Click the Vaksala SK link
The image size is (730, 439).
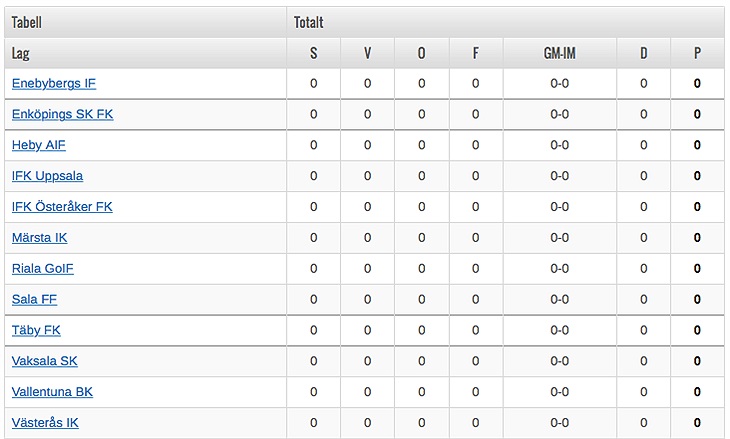(x=44, y=362)
